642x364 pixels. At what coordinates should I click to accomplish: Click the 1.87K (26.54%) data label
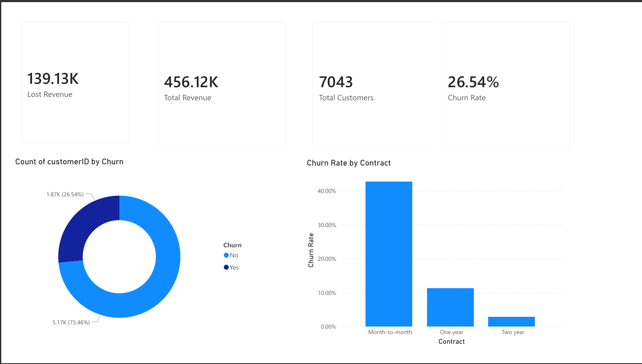tap(65, 195)
